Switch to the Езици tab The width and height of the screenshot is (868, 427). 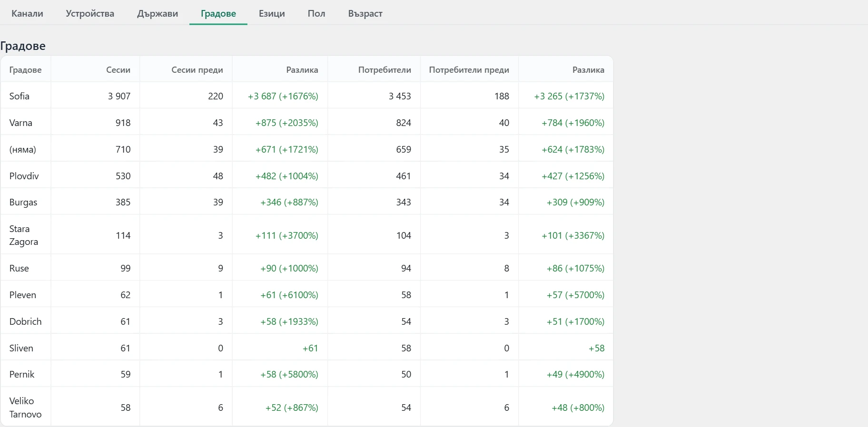pyautogui.click(x=272, y=13)
